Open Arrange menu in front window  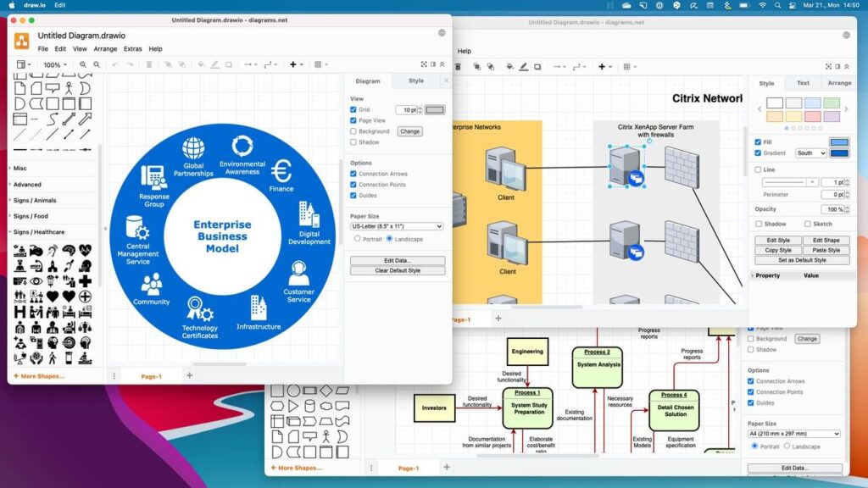(x=105, y=48)
